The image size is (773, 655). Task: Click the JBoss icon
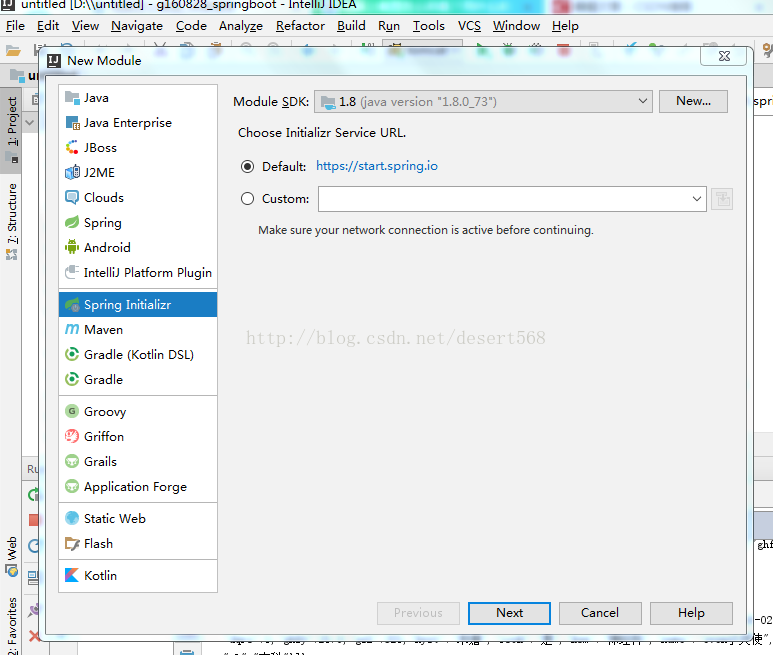[x=72, y=147]
